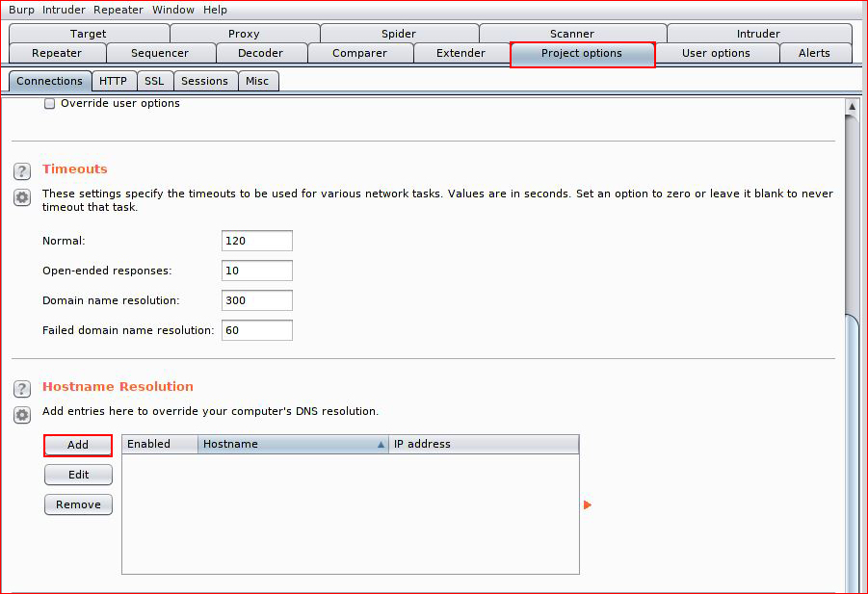Open the Burp menu

coord(21,10)
